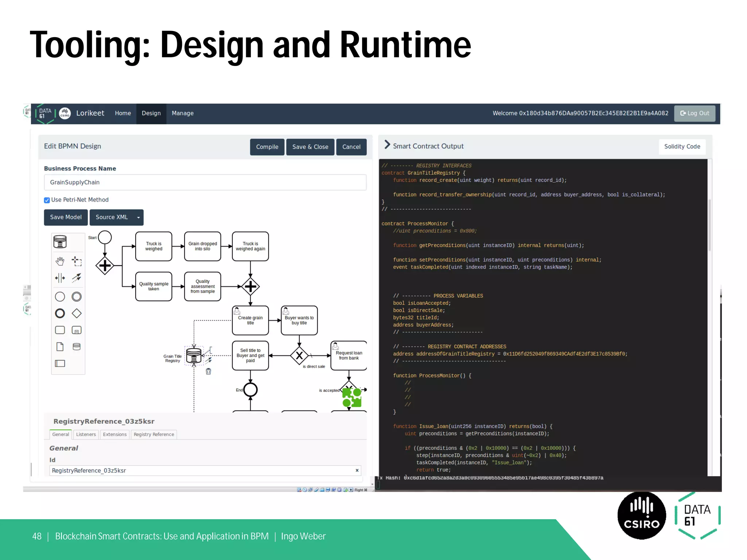Click Save & Close button
Viewport: 747px width, 560px height.
click(x=310, y=147)
